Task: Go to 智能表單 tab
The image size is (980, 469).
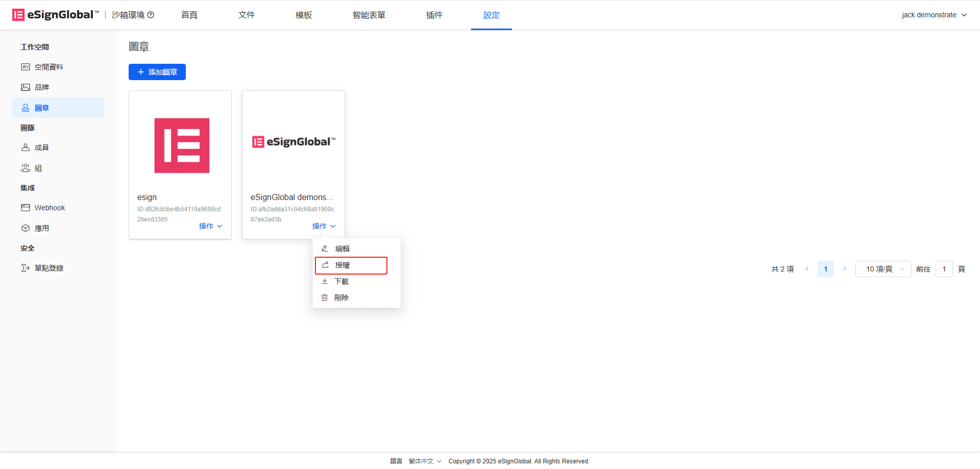Action: click(369, 15)
